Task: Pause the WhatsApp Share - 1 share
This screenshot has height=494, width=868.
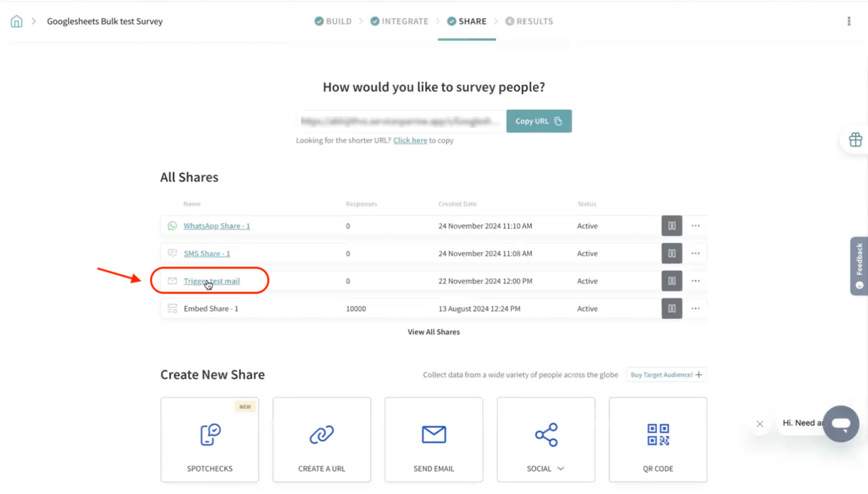Action: [x=672, y=226]
